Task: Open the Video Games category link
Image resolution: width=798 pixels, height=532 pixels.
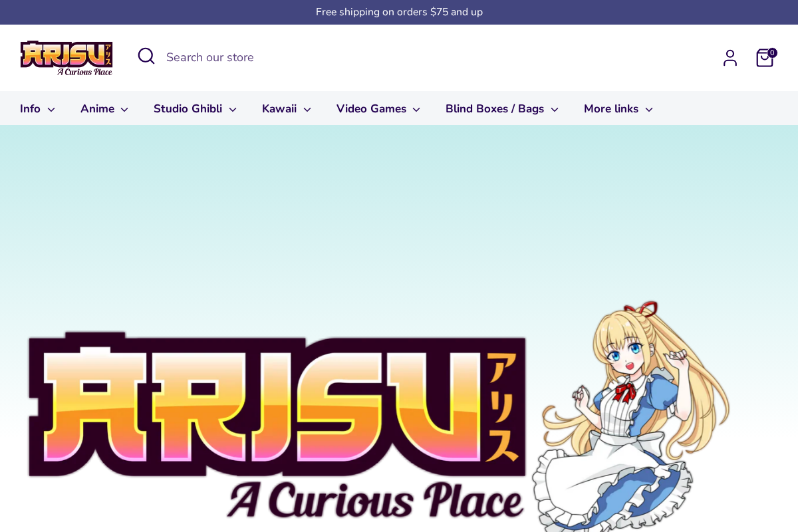Action: [x=371, y=108]
